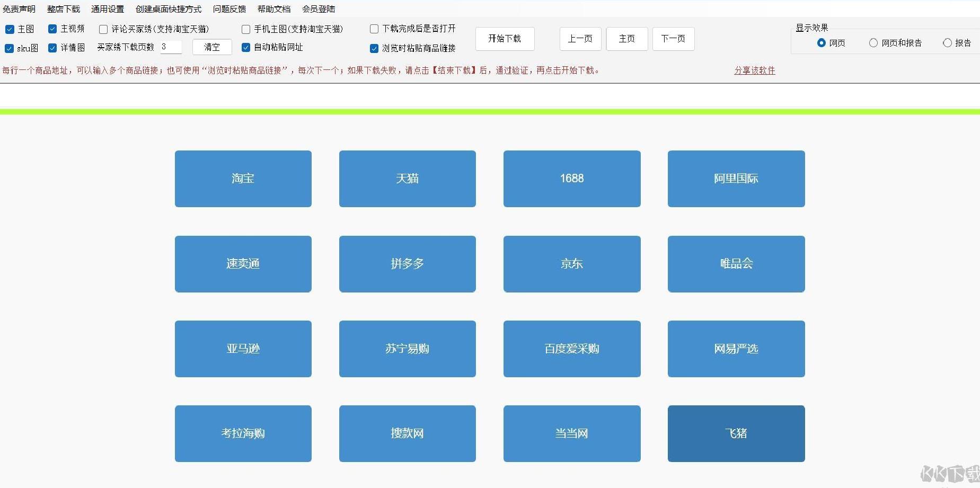Uncheck the 详情图 checkbox

pyautogui.click(x=52, y=48)
